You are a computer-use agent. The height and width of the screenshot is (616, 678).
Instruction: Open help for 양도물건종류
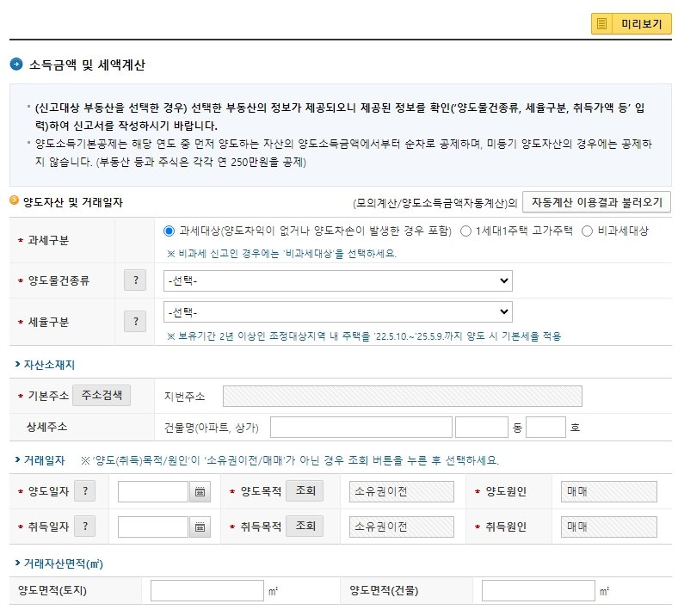[135, 280]
